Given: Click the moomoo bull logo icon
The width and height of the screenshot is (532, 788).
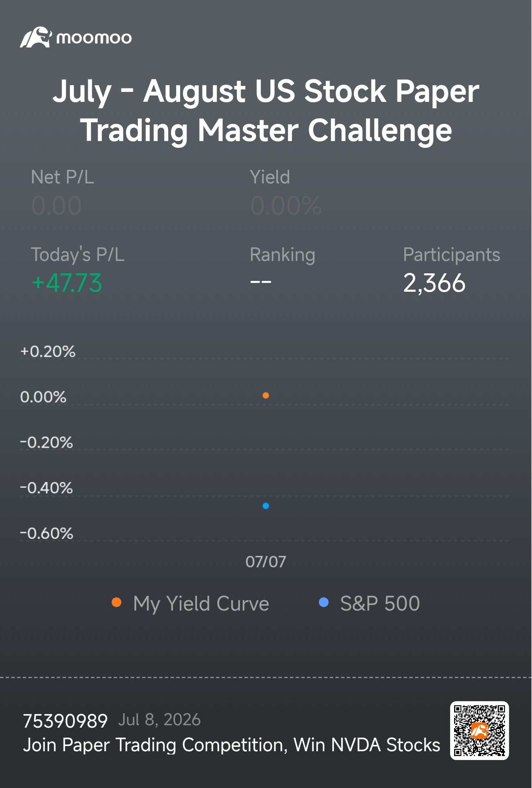Looking at the screenshot, I should tap(36, 38).
